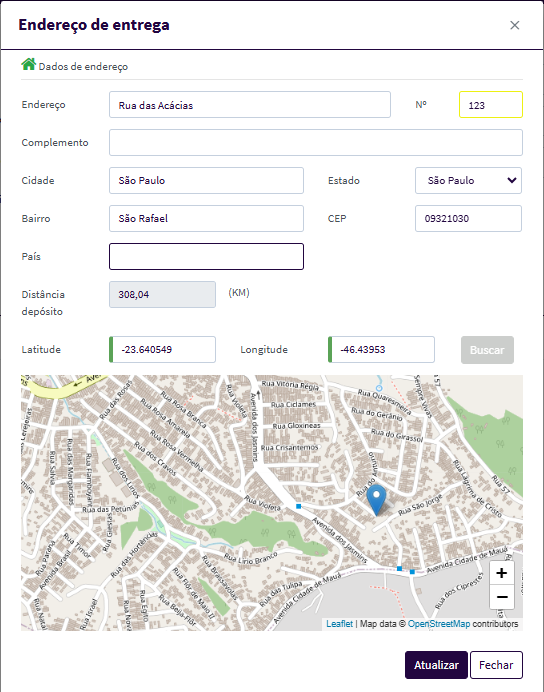Open the Leaflet link on the map
This screenshot has width=544, height=692.
339,624
